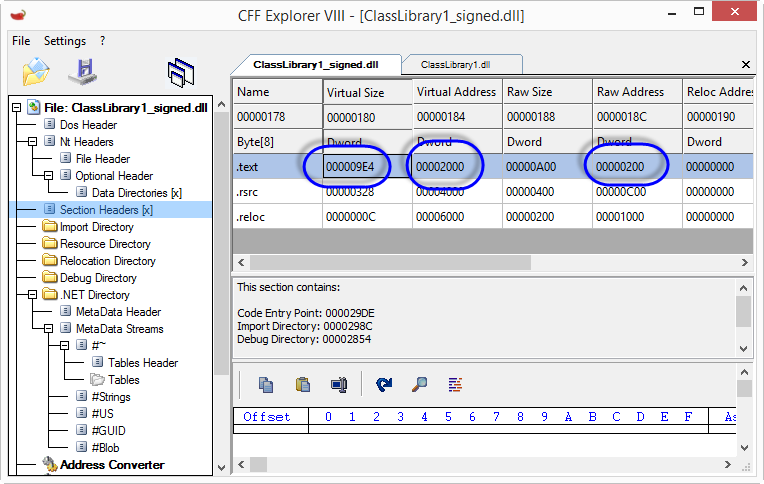Click the Save floppy disk icon
Image resolution: width=764 pixels, height=484 pixels.
click(83, 72)
